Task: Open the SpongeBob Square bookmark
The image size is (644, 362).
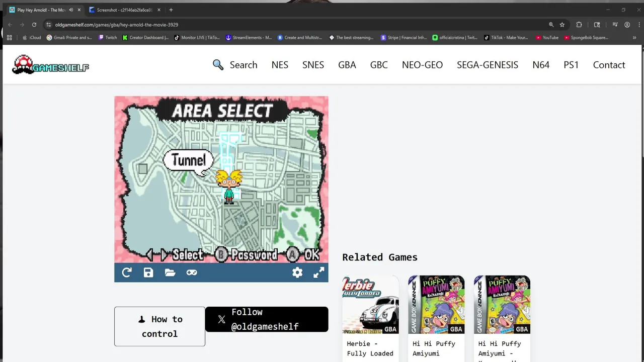Action: (586, 37)
